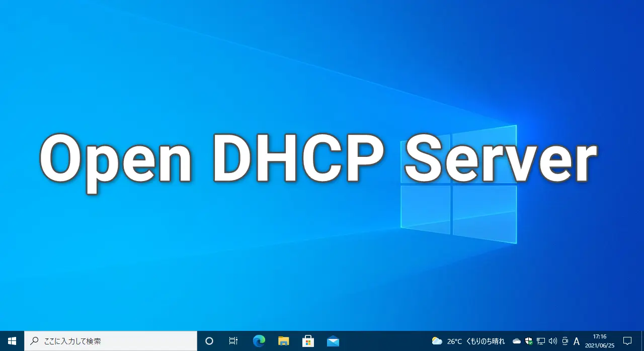This screenshot has width=644, height=351.
Task: Open File Explorer from the taskbar
Action: click(x=283, y=341)
